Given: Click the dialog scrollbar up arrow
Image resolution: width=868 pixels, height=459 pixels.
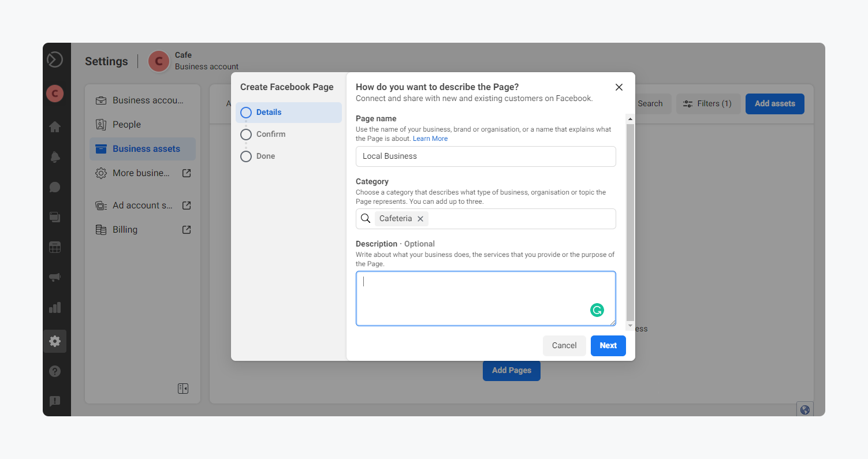Looking at the screenshot, I should [630, 118].
